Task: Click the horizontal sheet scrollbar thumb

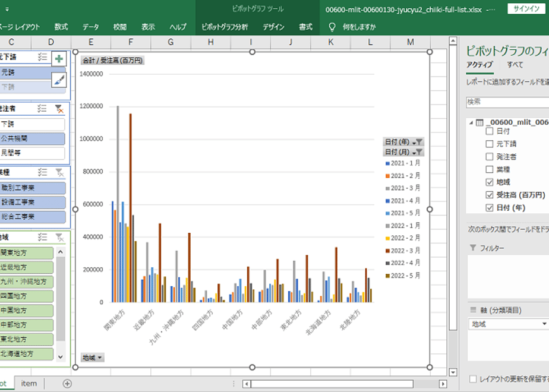Action: click(x=332, y=384)
